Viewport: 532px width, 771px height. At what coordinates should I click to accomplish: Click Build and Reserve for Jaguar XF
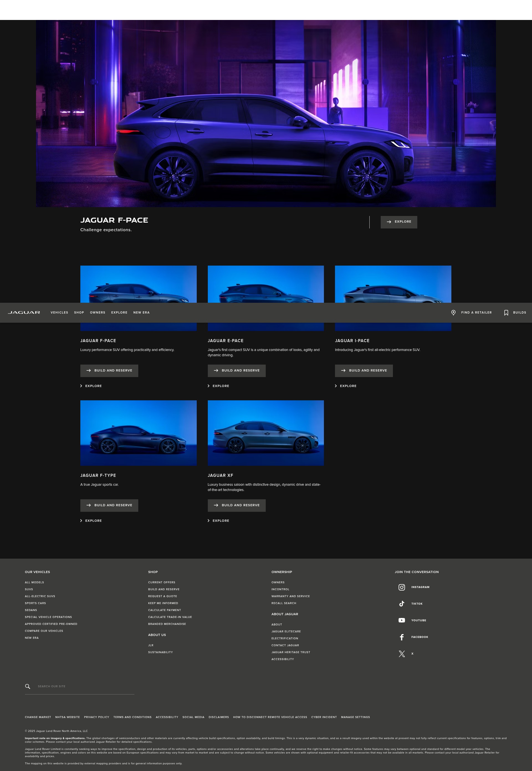(236, 506)
